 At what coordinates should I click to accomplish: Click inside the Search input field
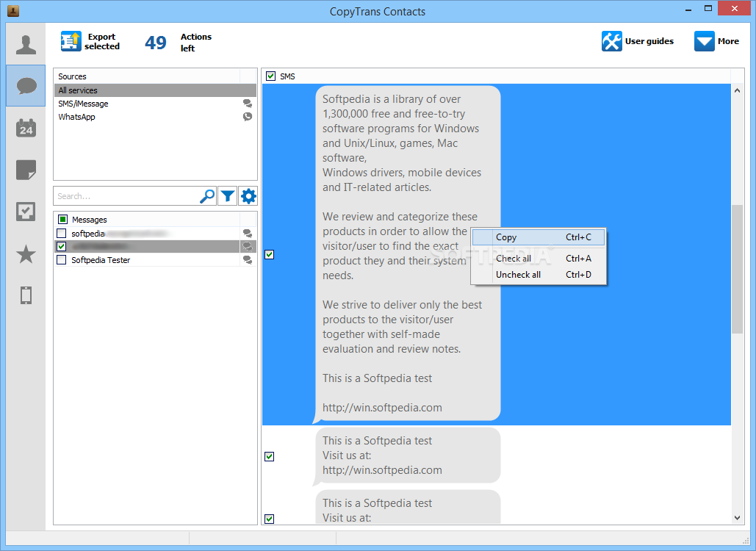pyautogui.click(x=126, y=196)
